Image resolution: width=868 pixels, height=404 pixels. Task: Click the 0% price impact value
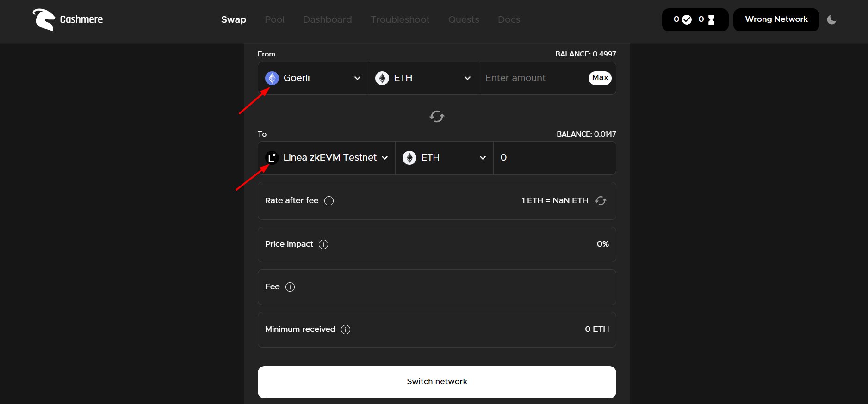click(x=603, y=244)
